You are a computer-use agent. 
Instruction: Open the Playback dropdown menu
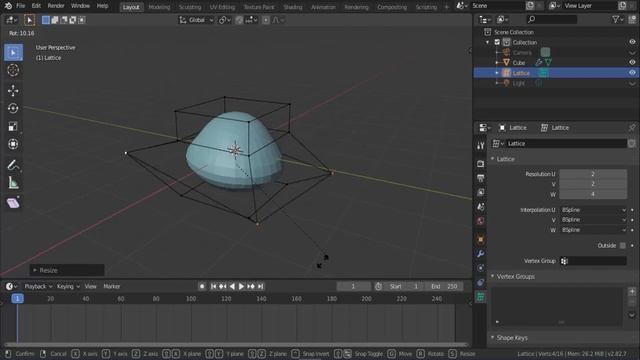(x=38, y=287)
